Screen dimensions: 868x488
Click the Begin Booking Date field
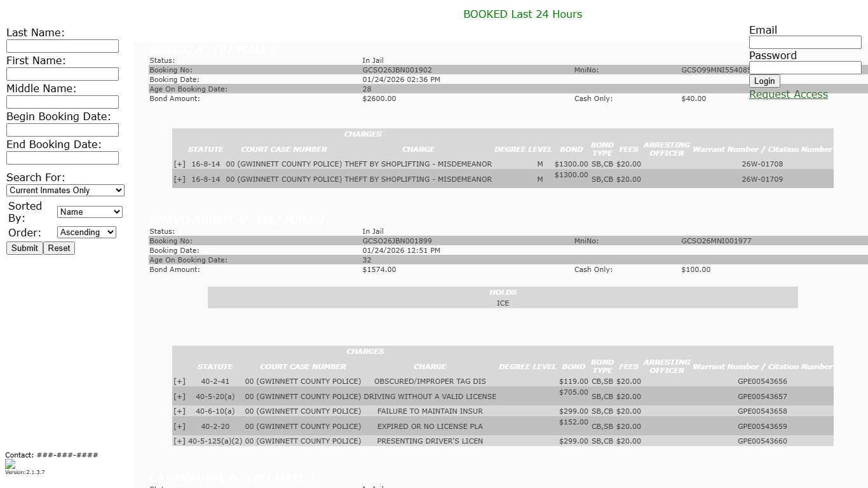(62, 130)
